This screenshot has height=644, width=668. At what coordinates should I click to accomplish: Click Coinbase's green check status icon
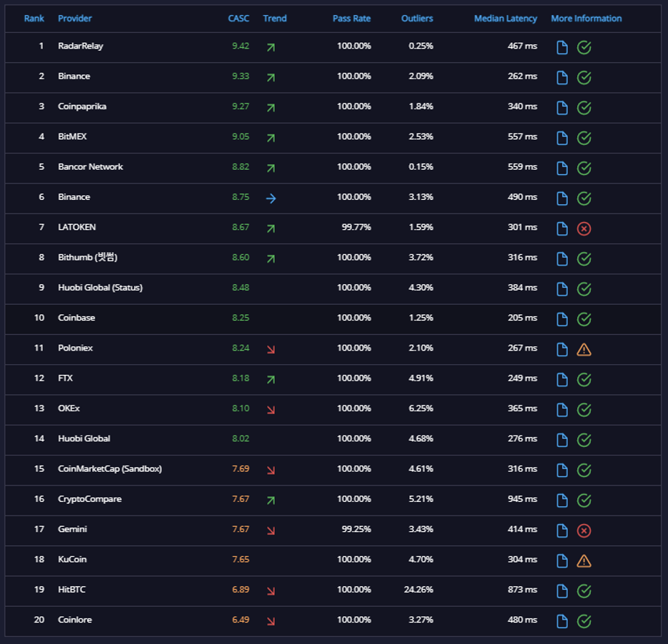pos(584,319)
